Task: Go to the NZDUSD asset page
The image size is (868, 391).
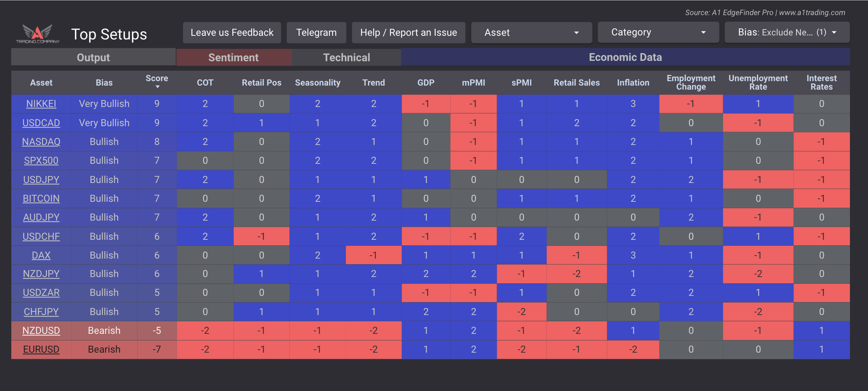Action: click(41, 331)
